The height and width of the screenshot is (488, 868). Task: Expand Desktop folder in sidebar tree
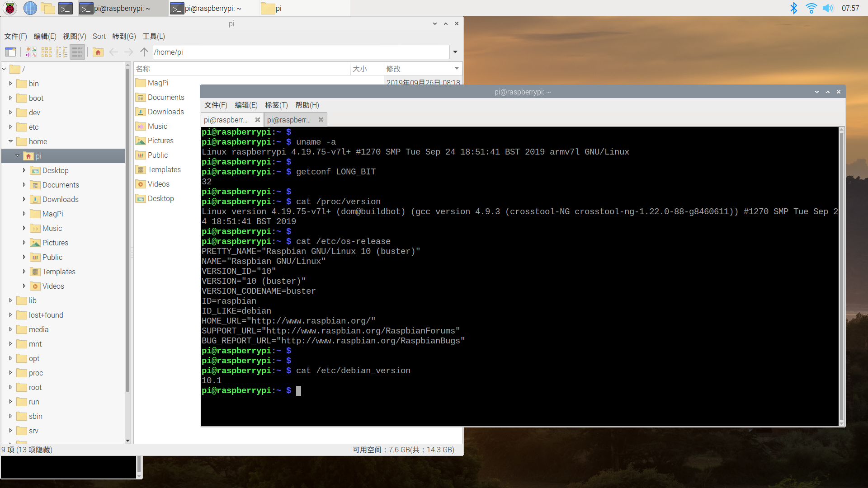(24, 170)
